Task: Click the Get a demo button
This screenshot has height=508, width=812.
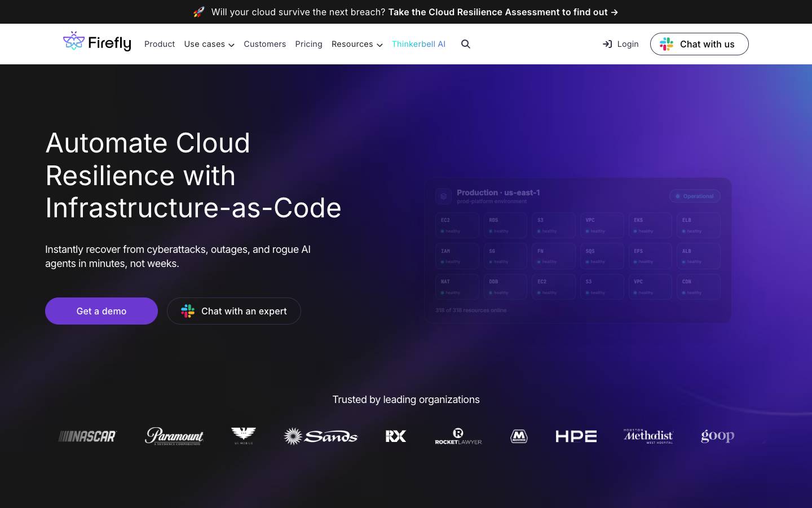Action: point(101,311)
